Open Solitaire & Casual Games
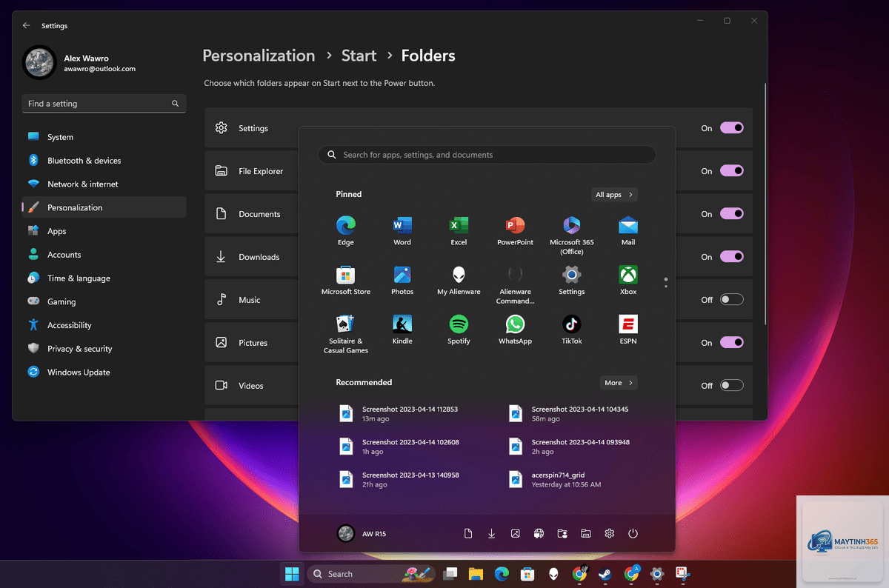The height and width of the screenshot is (588, 889). (346, 333)
